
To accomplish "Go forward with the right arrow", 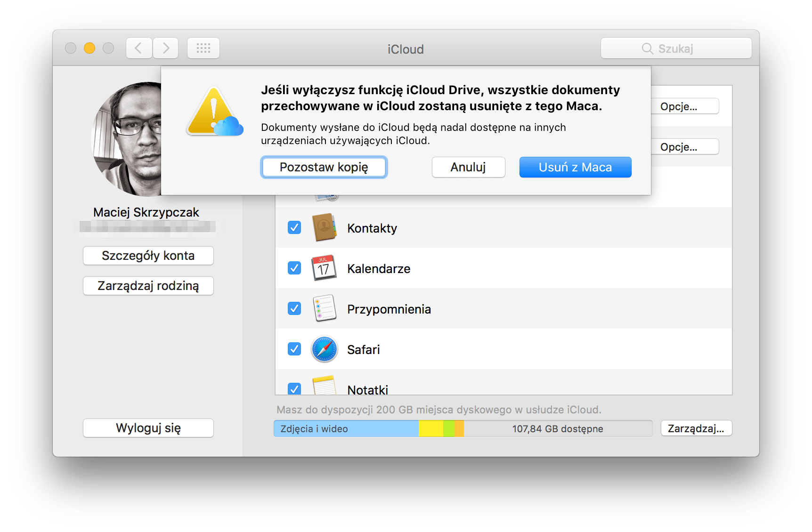I will coord(165,48).
